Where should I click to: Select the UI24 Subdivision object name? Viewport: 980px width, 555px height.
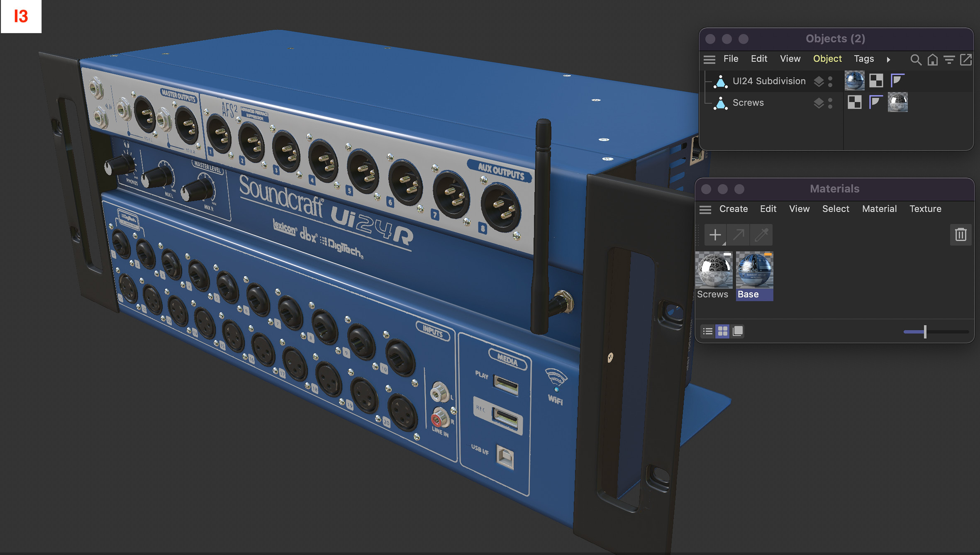click(x=769, y=81)
